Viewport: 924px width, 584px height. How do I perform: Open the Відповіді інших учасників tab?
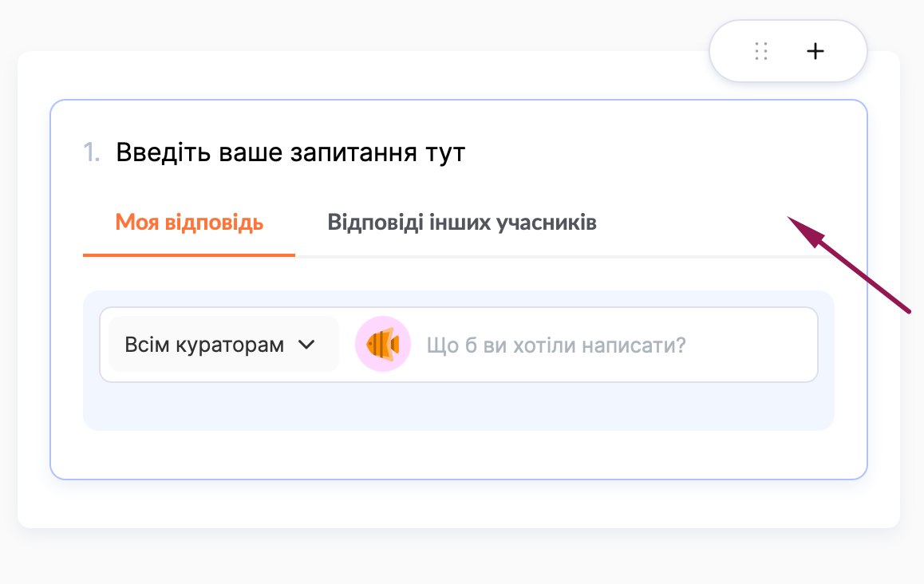462,222
